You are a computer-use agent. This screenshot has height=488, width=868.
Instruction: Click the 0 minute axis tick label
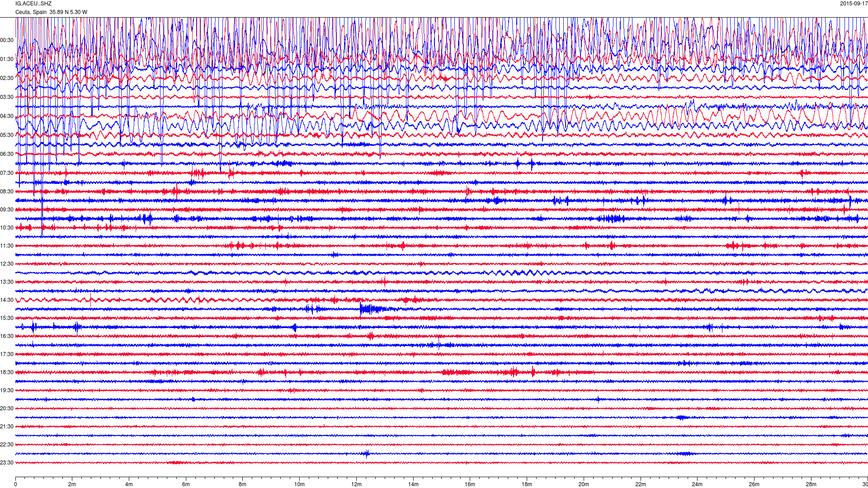(x=15, y=484)
